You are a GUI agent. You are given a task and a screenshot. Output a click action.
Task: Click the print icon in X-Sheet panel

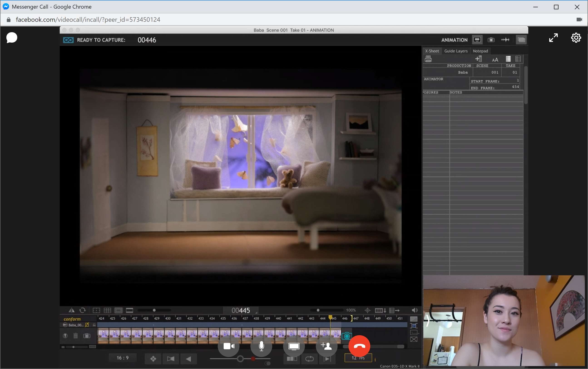(x=428, y=59)
